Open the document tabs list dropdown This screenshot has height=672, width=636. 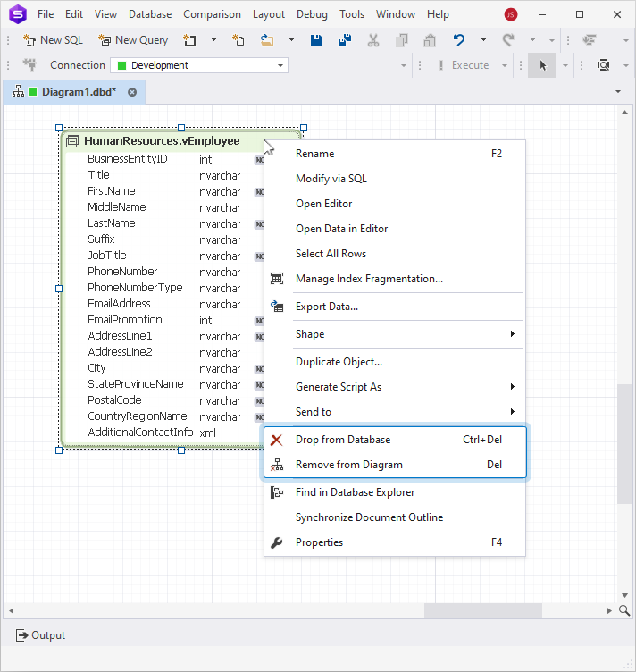618,92
